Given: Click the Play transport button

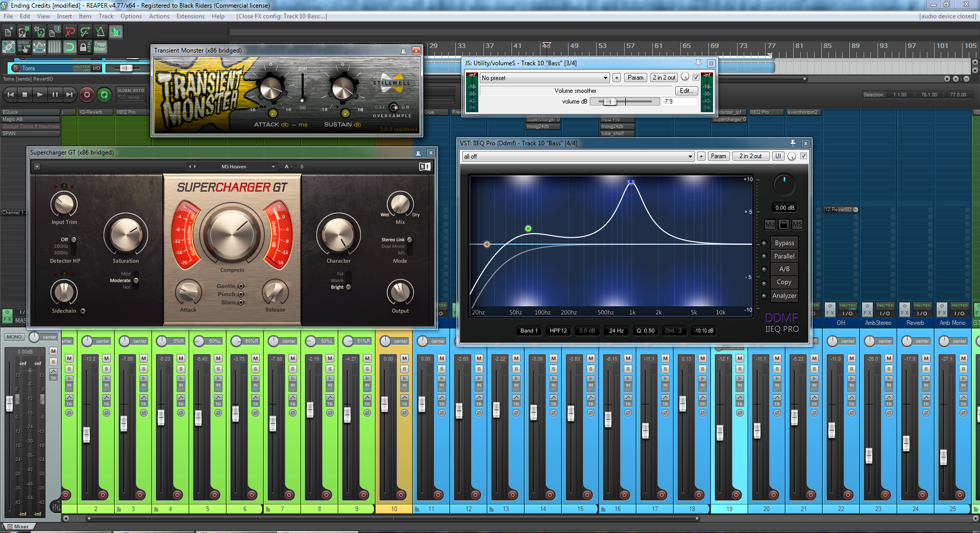Looking at the screenshot, I should click(40, 94).
